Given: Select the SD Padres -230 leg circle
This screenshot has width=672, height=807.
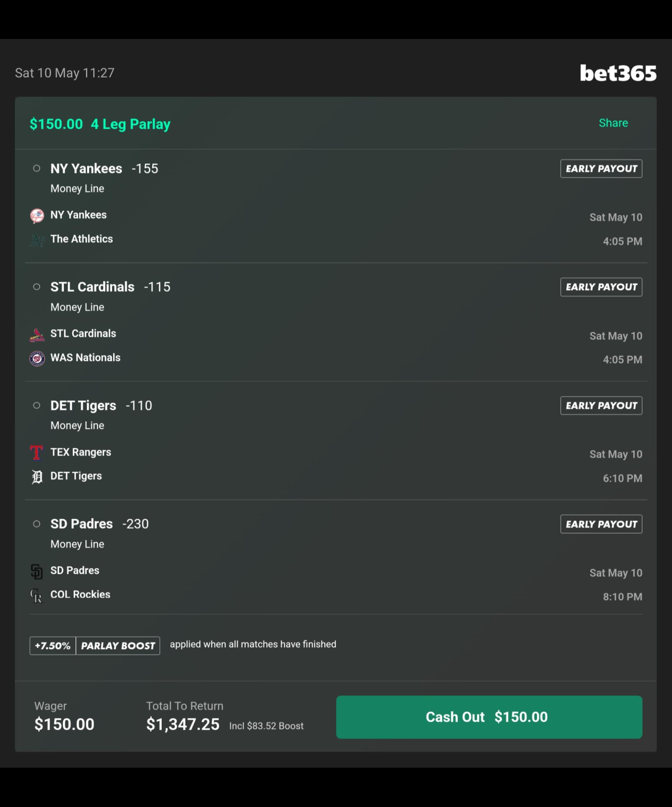Looking at the screenshot, I should click(36, 524).
